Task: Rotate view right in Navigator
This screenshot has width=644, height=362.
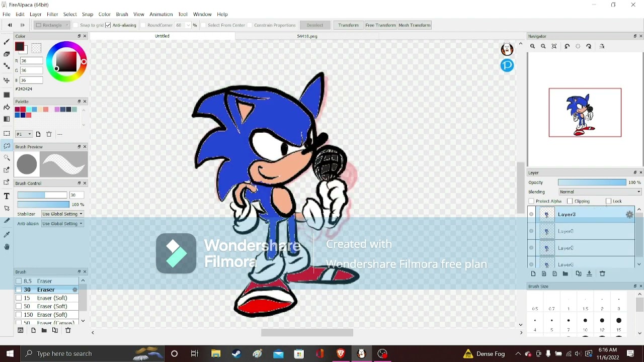Action: pyautogui.click(x=589, y=46)
